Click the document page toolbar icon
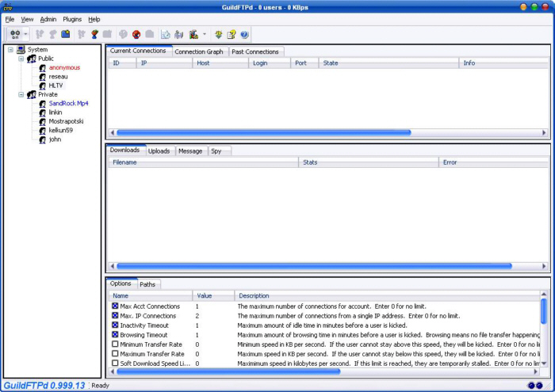Viewport: 555px width, 392px height. pos(165,34)
